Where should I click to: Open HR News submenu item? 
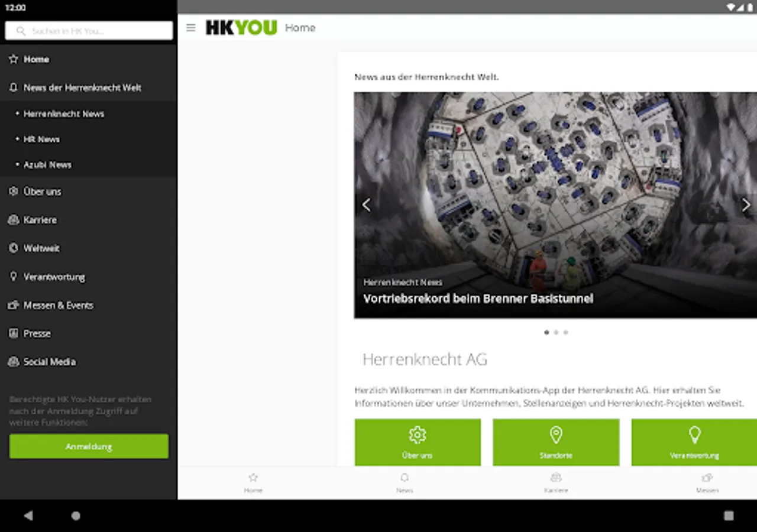[89, 139]
